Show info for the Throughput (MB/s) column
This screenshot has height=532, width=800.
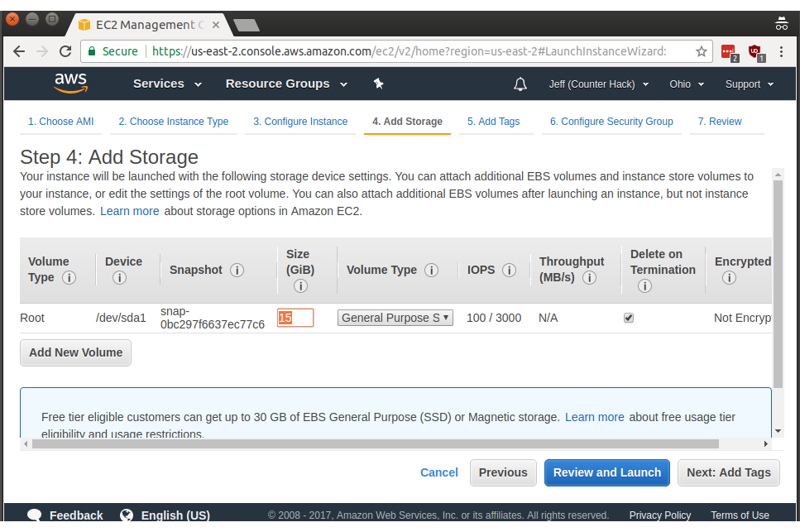tap(589, 277)
